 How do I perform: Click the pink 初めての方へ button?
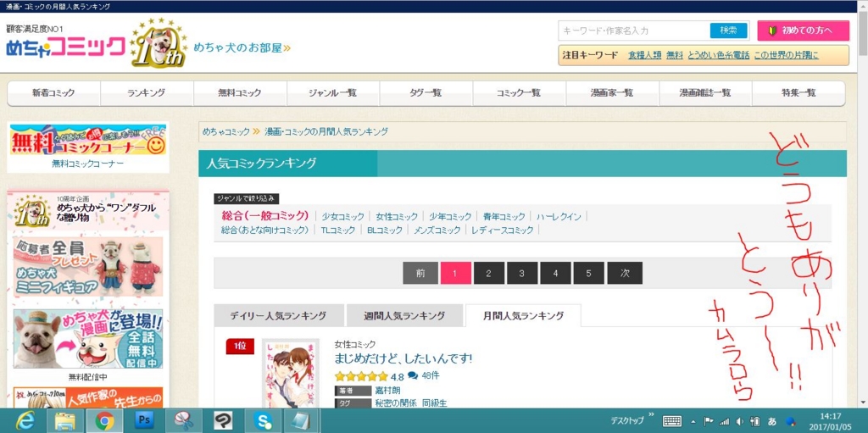pyautogui.click(x=804, y=31)
